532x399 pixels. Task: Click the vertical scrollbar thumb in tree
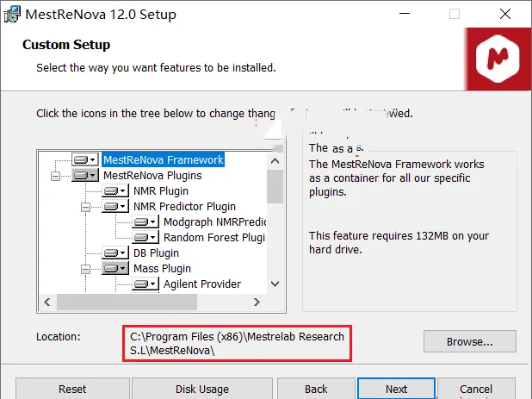(275, 186)
